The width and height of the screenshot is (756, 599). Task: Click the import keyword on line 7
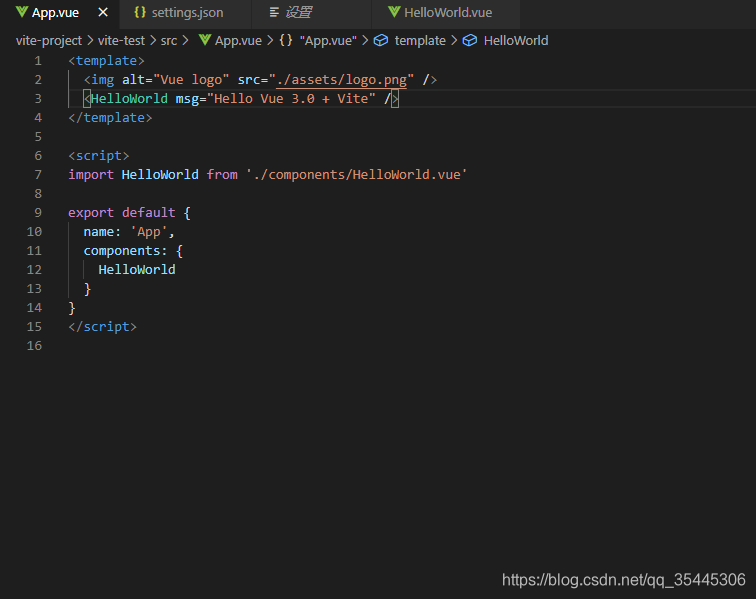(x=91, y=175)
